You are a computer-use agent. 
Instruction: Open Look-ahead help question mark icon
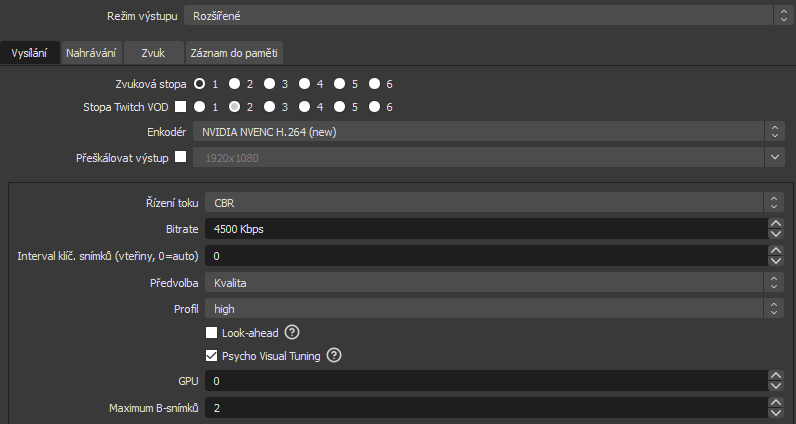pyautogui.click(x=292, y=333)
